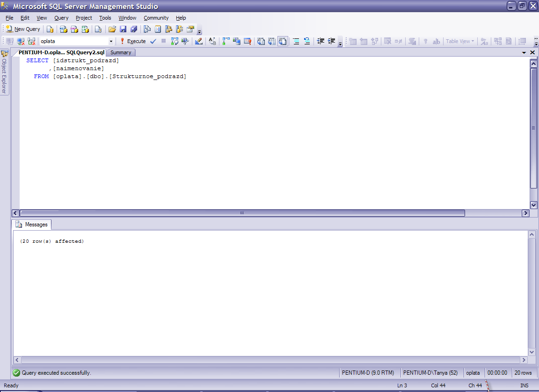Viewport: 539px width, 392px height.
Task: Parse the query with the checkmark icon
Action: coord(153,41)
